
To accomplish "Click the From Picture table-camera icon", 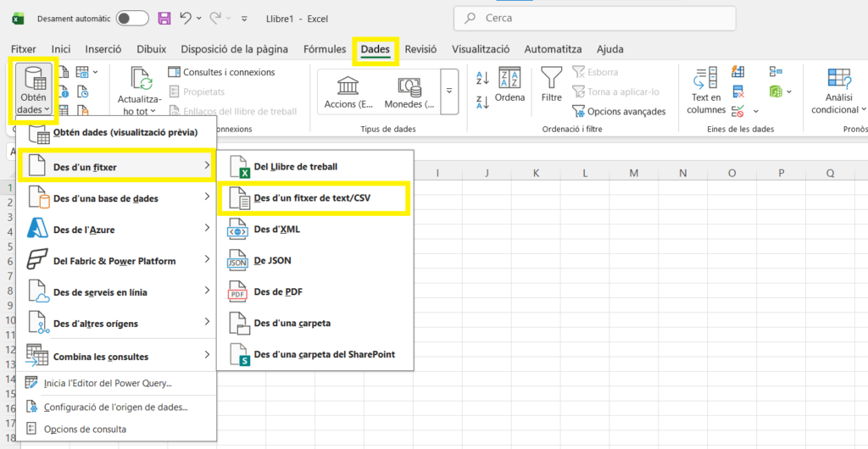I will [82, 72].
